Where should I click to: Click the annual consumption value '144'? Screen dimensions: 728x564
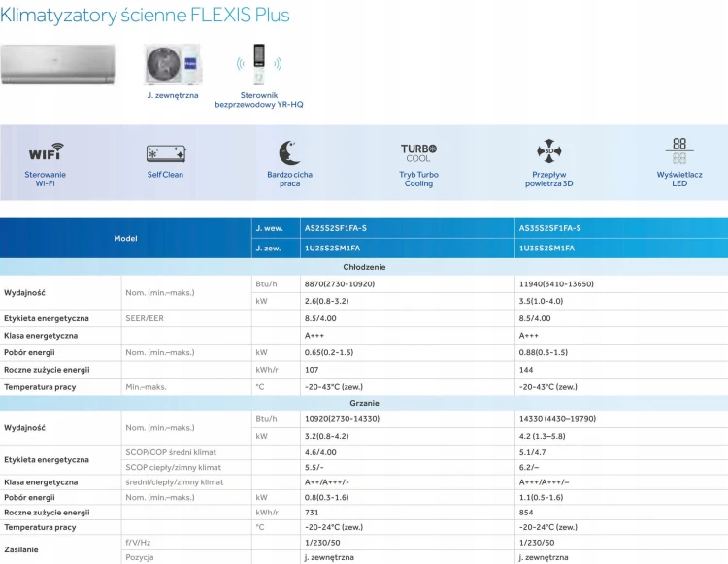pos(526,370)
